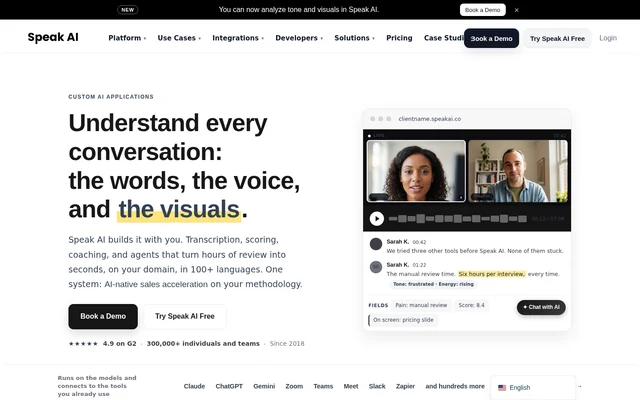The height and width of the screenshot is (400, 640).
Task: Click the highlighted 'the visuals' headline text
Action: [179, 209]
